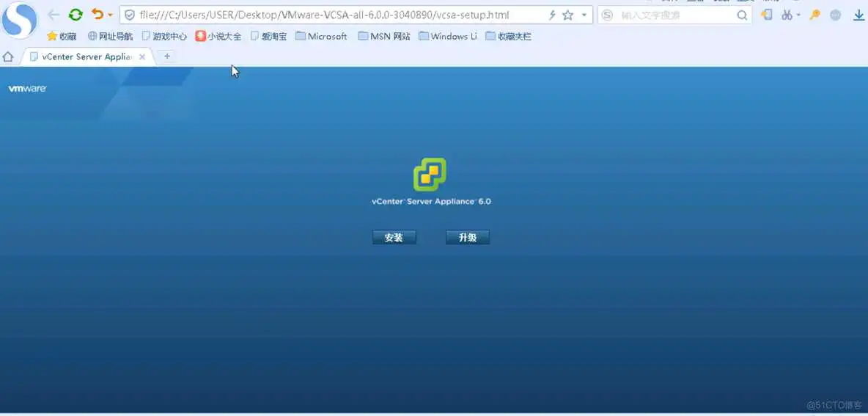Reload the page with green refresh icon

click(76, 15)
